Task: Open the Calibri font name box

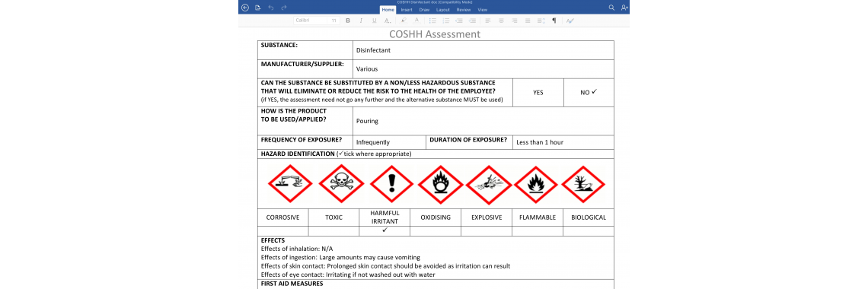Action: tap(310, 21)
